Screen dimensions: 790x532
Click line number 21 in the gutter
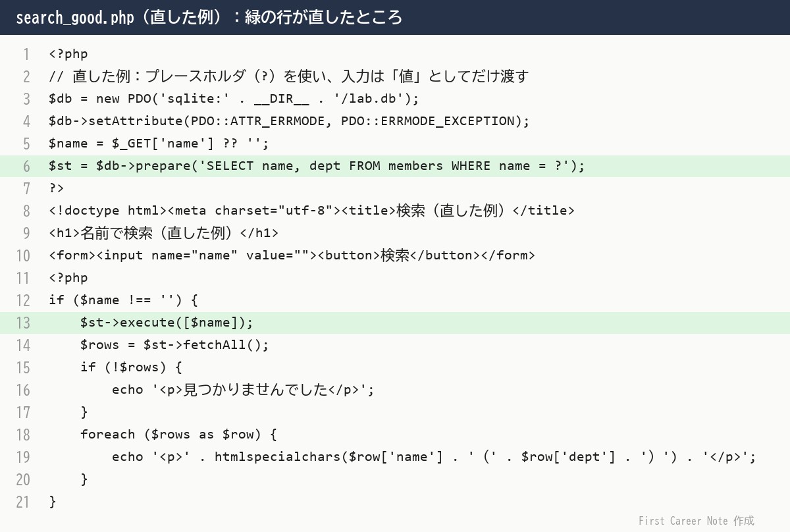click(23, 502)
